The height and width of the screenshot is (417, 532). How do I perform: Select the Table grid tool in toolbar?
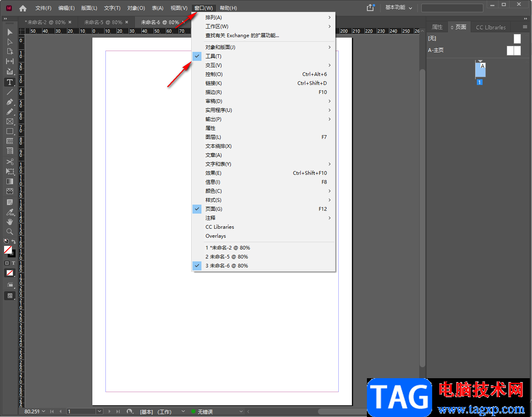[10, 141]
